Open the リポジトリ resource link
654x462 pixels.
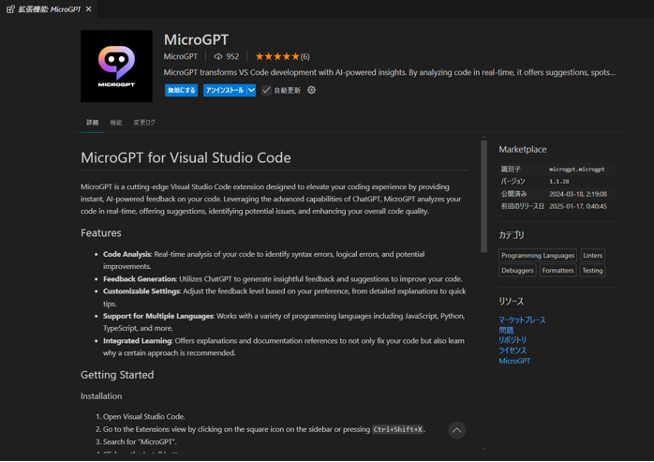pos(513,340)
